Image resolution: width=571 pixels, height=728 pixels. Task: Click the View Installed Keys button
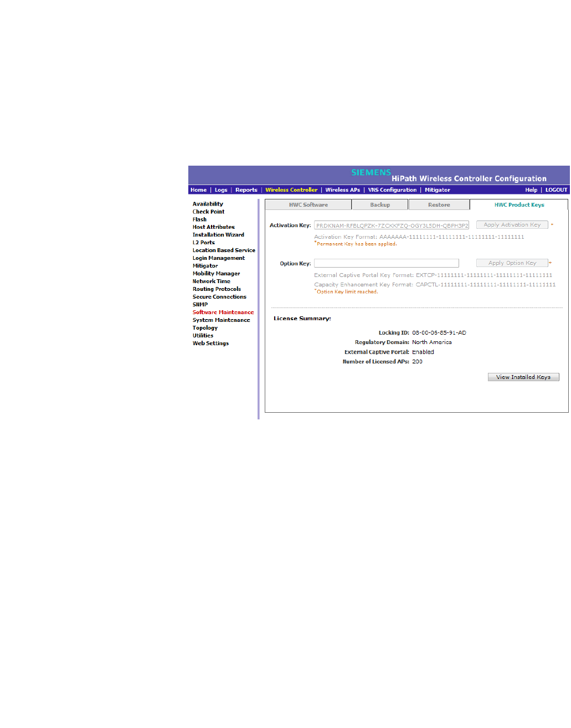523,377
